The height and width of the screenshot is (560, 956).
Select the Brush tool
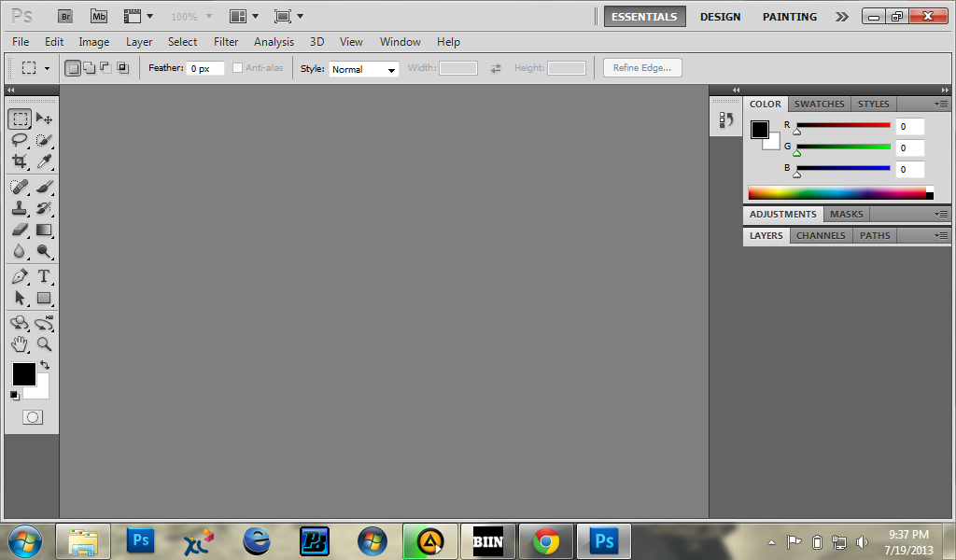point(44,187)
